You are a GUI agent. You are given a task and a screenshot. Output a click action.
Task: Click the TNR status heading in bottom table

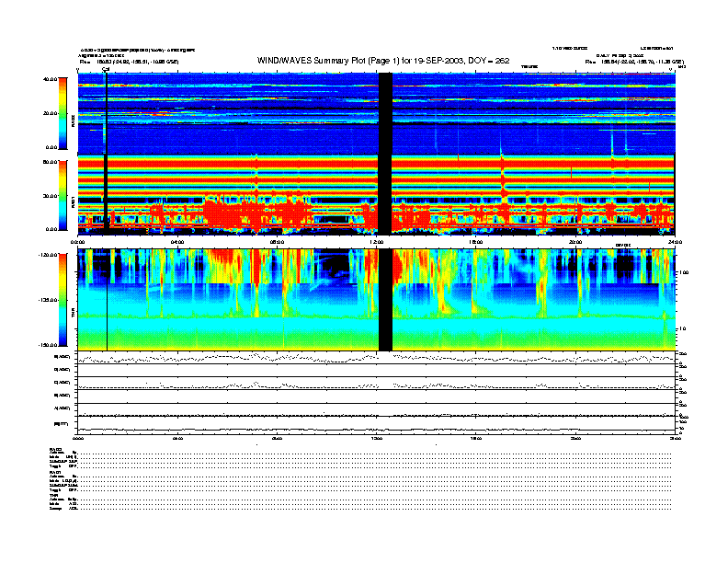pyautogui.click(x=55, y=495)
